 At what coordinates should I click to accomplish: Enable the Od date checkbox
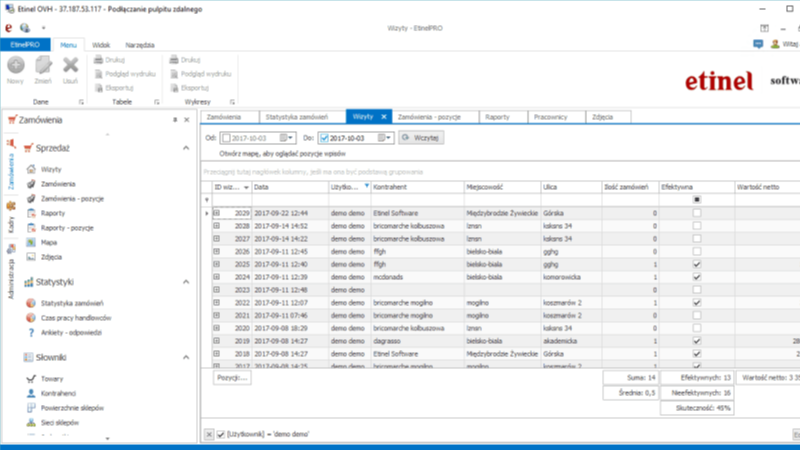coord(226,137)
